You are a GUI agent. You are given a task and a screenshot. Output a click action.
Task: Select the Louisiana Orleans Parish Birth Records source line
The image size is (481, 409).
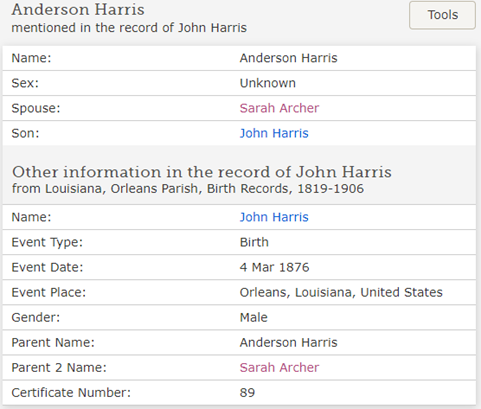point(188,189)
